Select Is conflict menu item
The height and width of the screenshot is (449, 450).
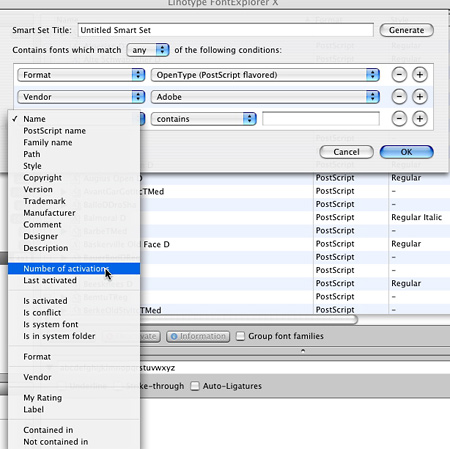click(x=74, y=313)
